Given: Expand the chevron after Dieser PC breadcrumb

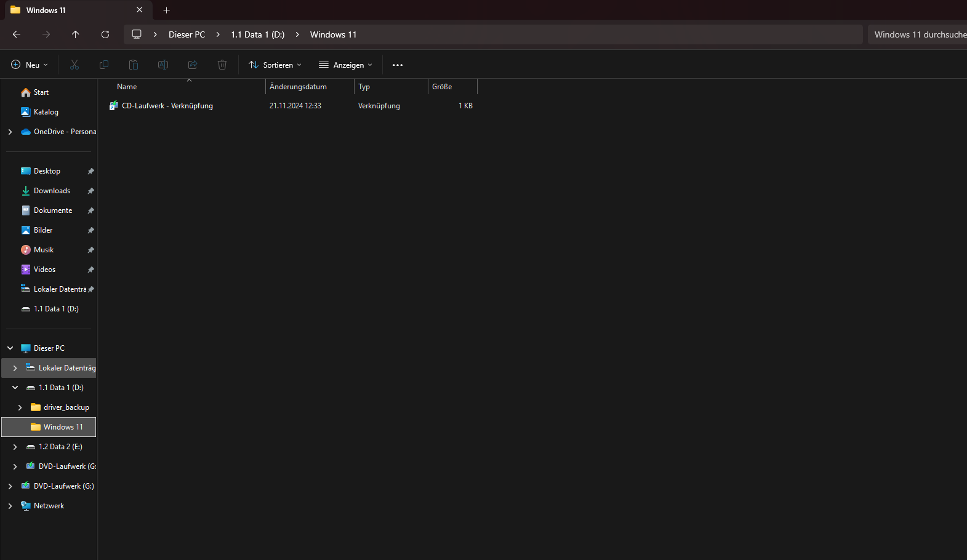Looking at the screenshot, I should tap(218, 34).
